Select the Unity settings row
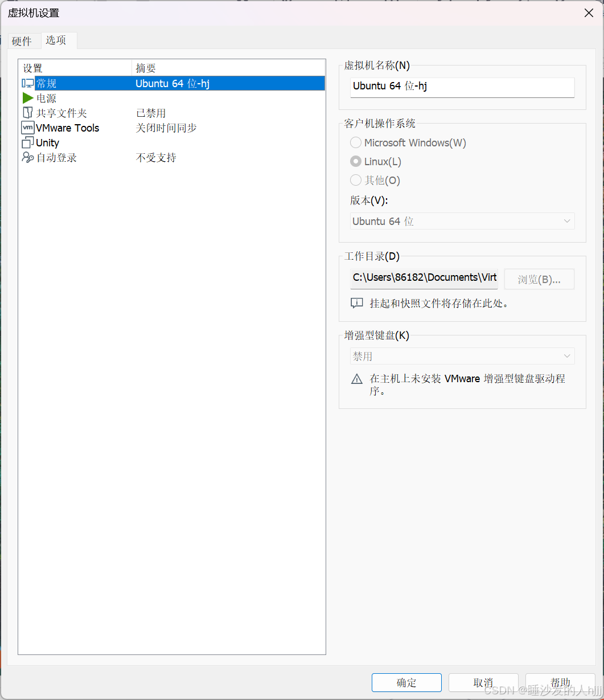This screenshot has width=604, height=700. tap(172, 143)
